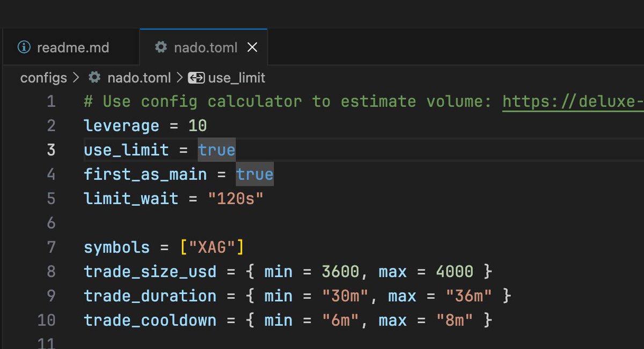
Task: Click the gear icon in the breadcrumb
Action: [94, 77]
